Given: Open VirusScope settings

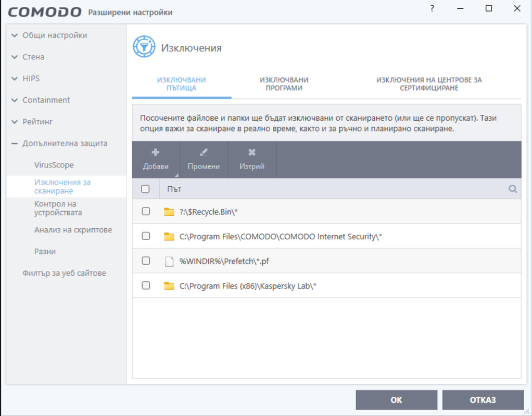Looking at the screenshot, I should click(54, 165).
